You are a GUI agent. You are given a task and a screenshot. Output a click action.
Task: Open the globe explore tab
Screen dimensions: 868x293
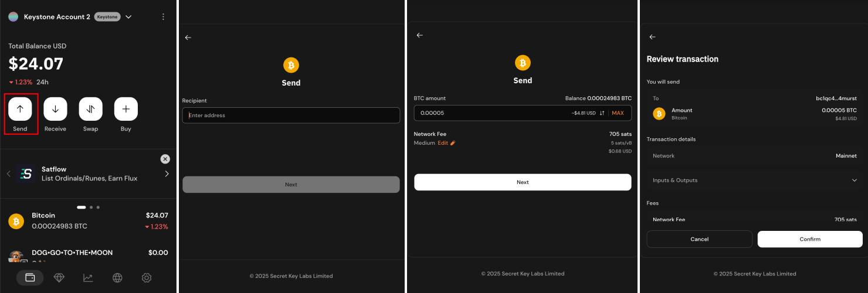click(117, 278)
